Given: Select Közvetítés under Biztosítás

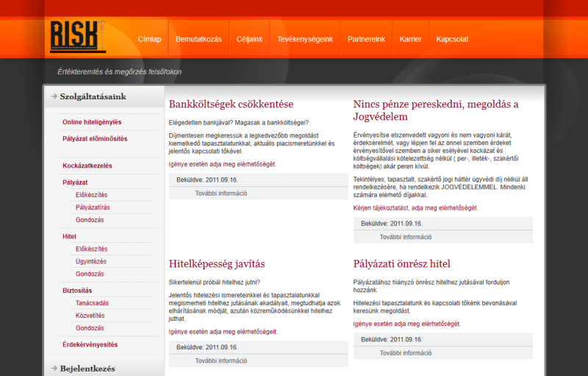Looking at the screenshot, I should pos(90,316).
